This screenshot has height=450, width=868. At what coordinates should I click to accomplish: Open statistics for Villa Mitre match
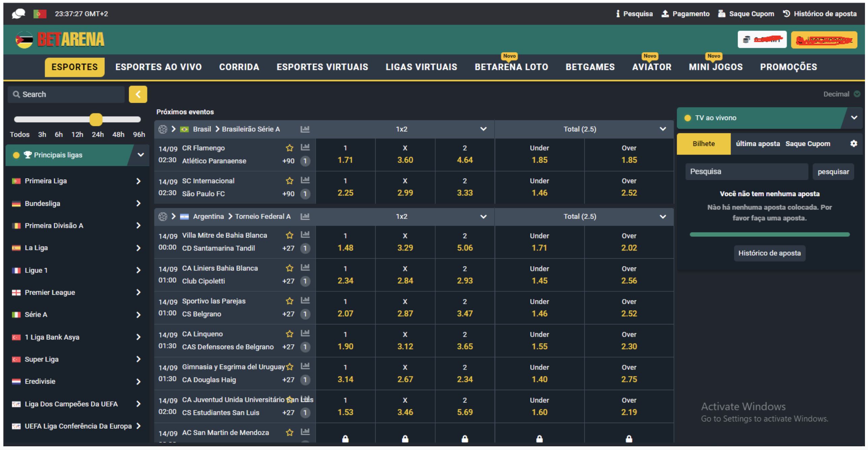click(x=305, y=234)
